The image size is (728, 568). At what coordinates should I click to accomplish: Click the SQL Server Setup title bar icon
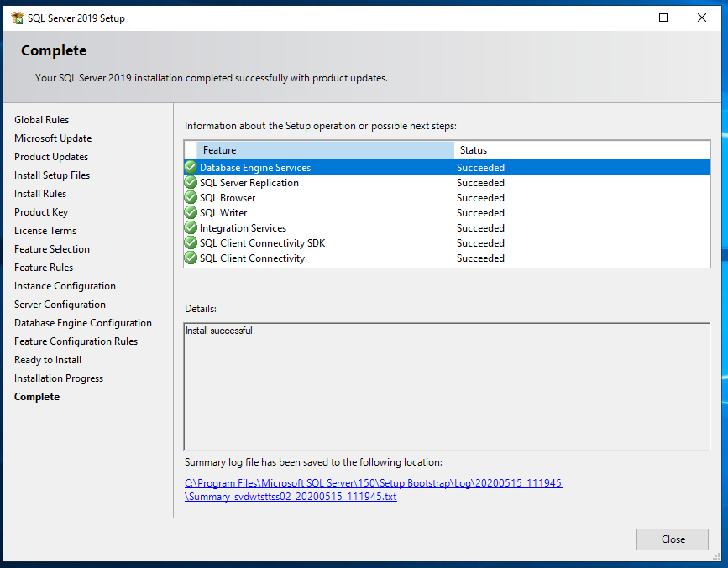coord(17,18)
